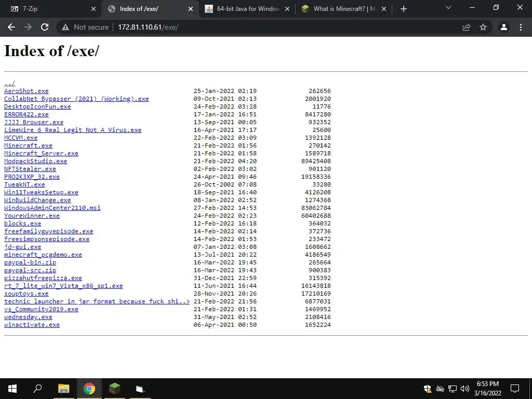
Task: Reload the current page
Action: click(45, 27)
